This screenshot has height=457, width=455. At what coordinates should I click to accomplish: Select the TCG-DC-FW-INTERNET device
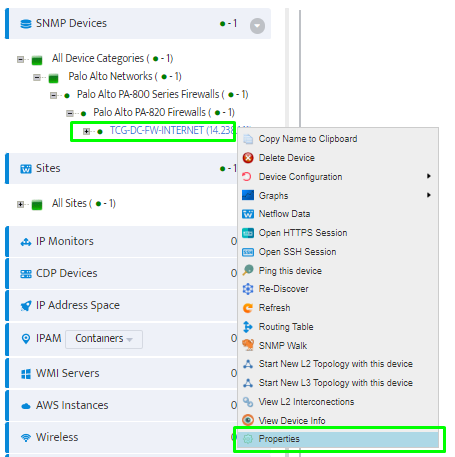point(173,130)
